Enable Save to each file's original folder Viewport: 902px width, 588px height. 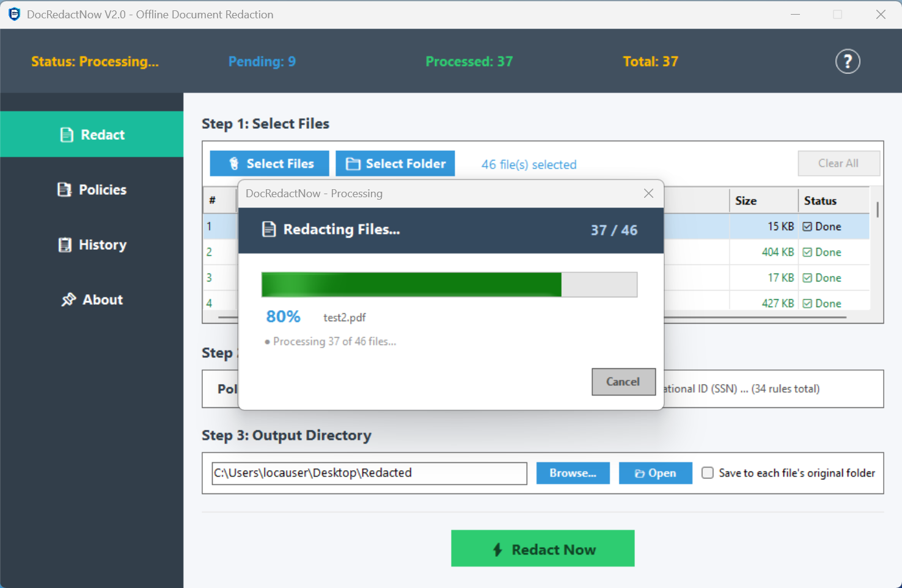[x=708, y=473]
